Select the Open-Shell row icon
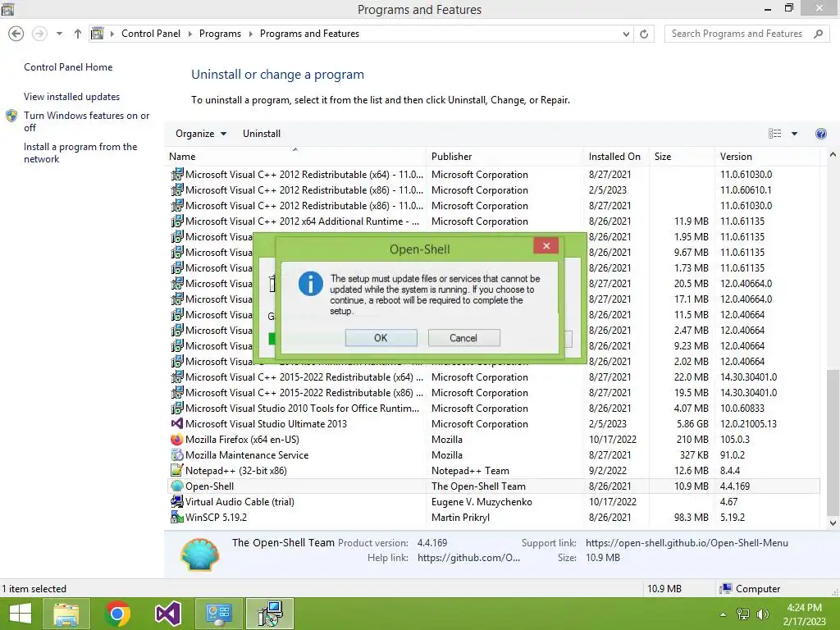The height and width of the screenshot is (630, 840). pyautogui.click(x=177, y=486)
